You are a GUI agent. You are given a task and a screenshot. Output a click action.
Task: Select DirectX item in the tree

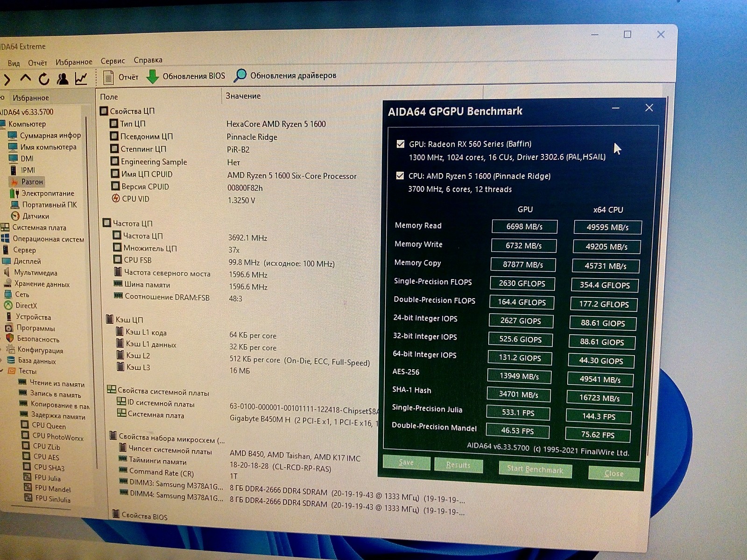click(26, 306)
